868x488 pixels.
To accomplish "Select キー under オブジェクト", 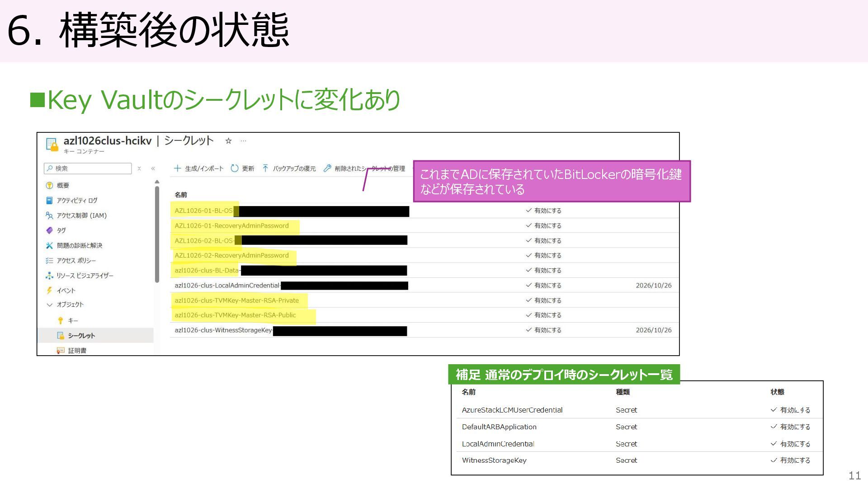I will [x=73, y=321].
